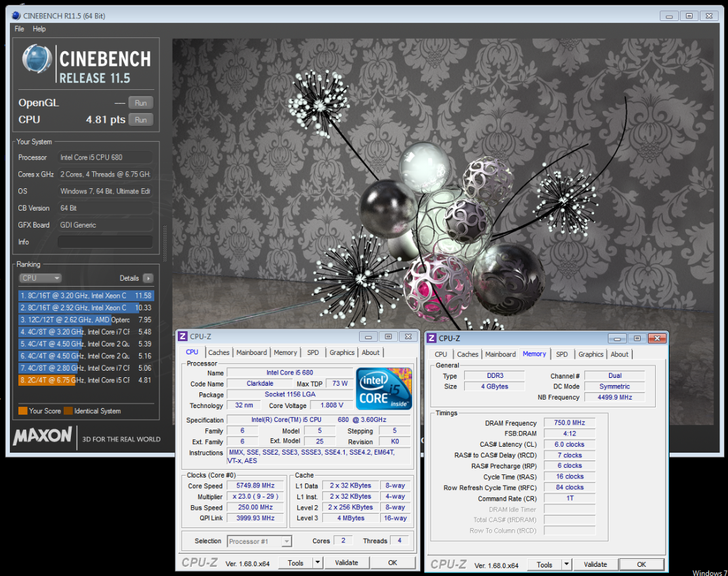Click Validate in right CPU-Z window
The image size is (728, 576).
[x=595, y=564]
